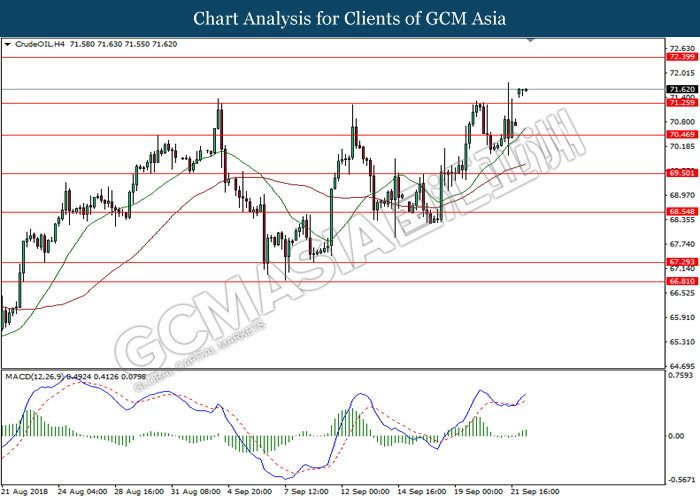700x500 pixels.
Task: Click the -0.5671 MACD scale value
Action: [x=681, y=480]
